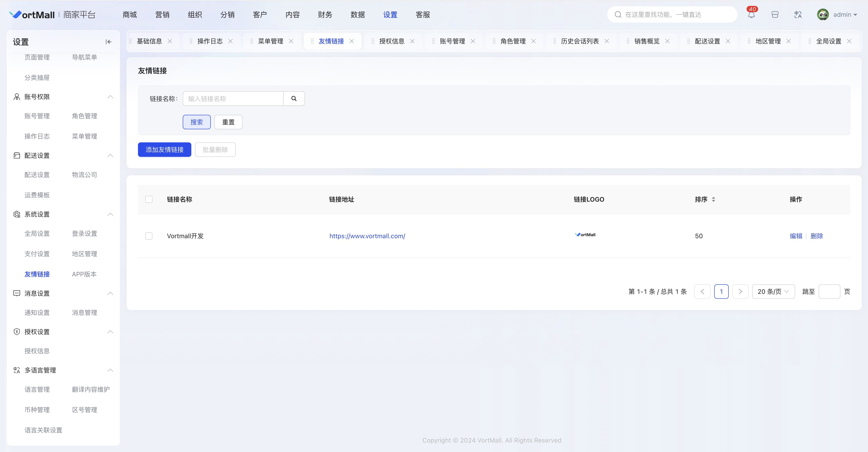This screenshot has height=452, width=868.
Task: Open the admin user dropdown menu
Action: click(x=844, y=15)
